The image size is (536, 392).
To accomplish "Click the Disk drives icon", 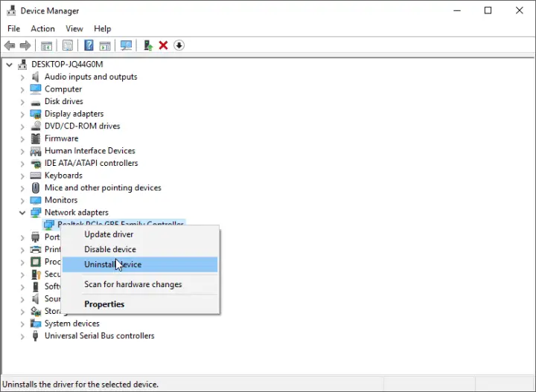I will [x=36, y=102].
